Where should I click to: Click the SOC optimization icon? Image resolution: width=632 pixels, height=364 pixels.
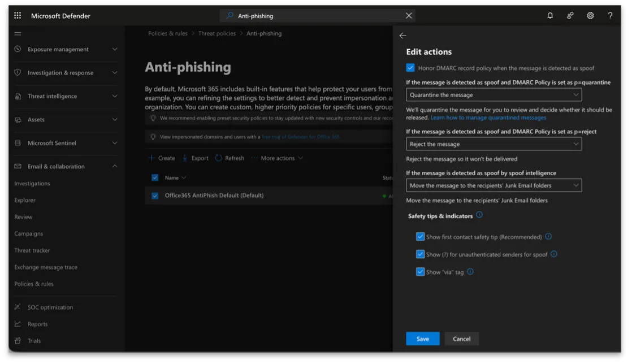click(18, 307)
